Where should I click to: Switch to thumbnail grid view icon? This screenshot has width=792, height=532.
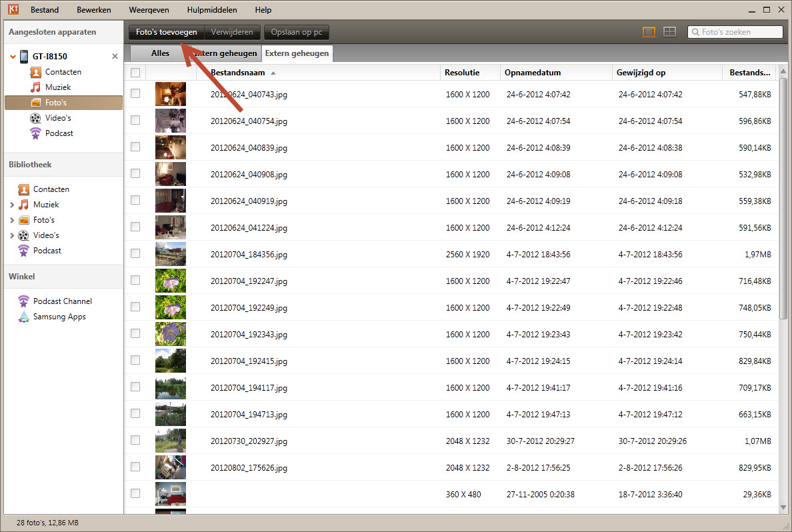click(x=669, y=32)
